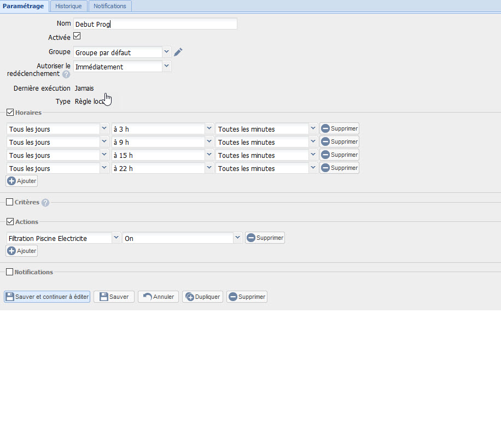The image size is (501, 448).
Task: Uncheck the Activée checkbox
Action: (x=77, y=37)
